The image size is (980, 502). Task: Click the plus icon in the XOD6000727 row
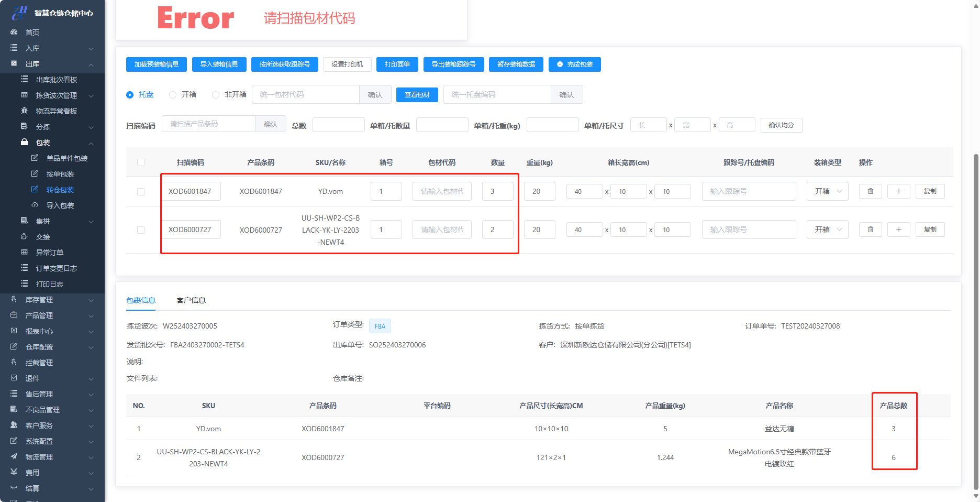coord(898,230)
